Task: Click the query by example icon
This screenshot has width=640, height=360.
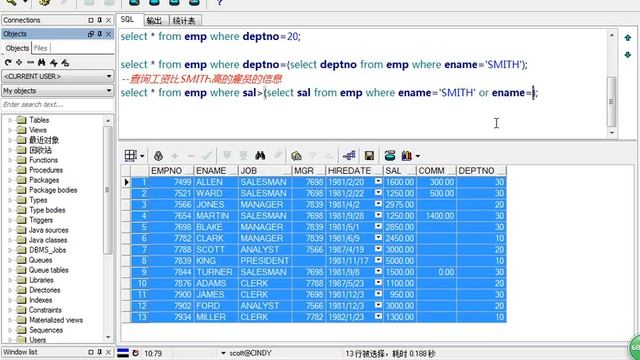Action: [296, 156]
